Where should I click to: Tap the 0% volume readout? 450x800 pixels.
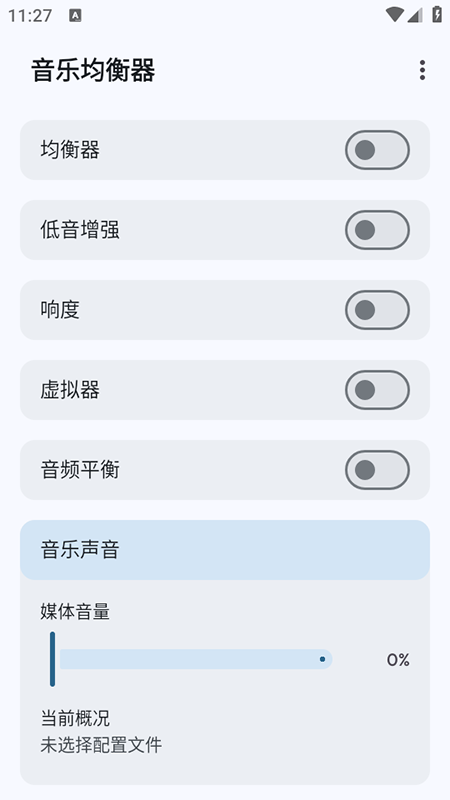tap(398, 660)
